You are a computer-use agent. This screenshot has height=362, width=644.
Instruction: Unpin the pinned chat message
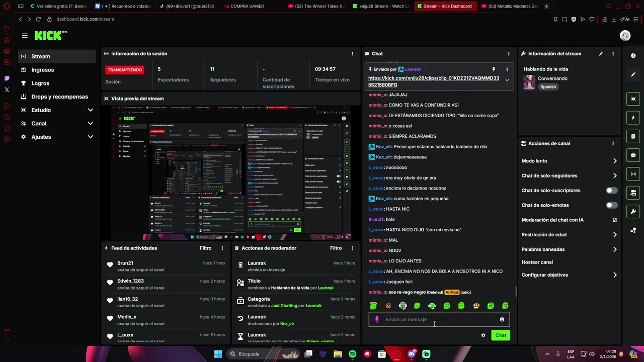[494, 69]
